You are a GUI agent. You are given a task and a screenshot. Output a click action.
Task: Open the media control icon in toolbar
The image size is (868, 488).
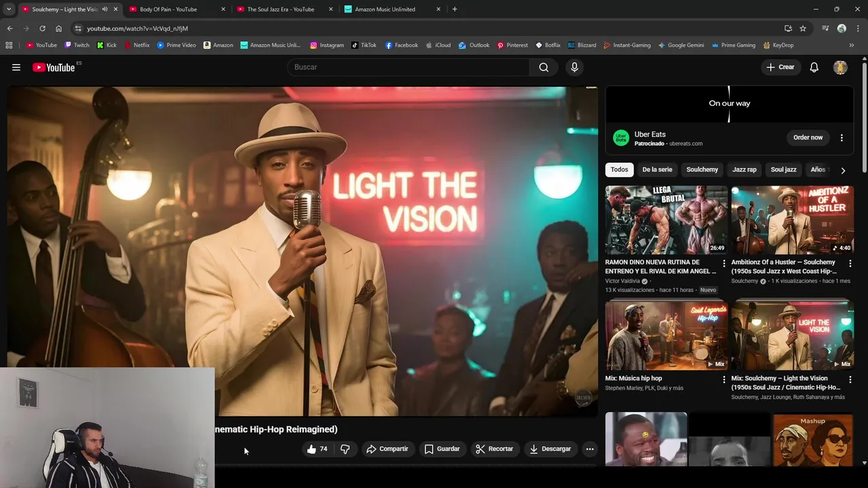[x=825, y=28]
